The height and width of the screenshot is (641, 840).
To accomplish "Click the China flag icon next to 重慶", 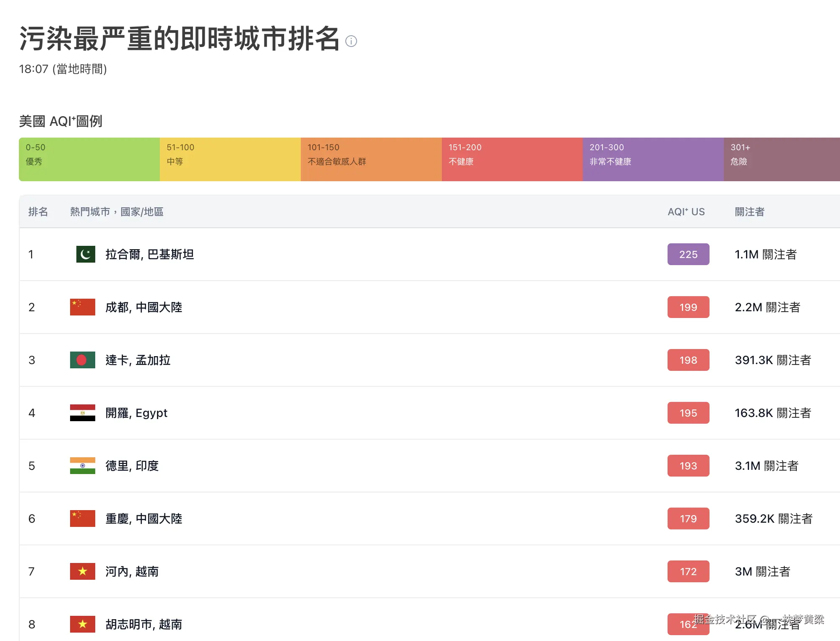I will [82, 519].
